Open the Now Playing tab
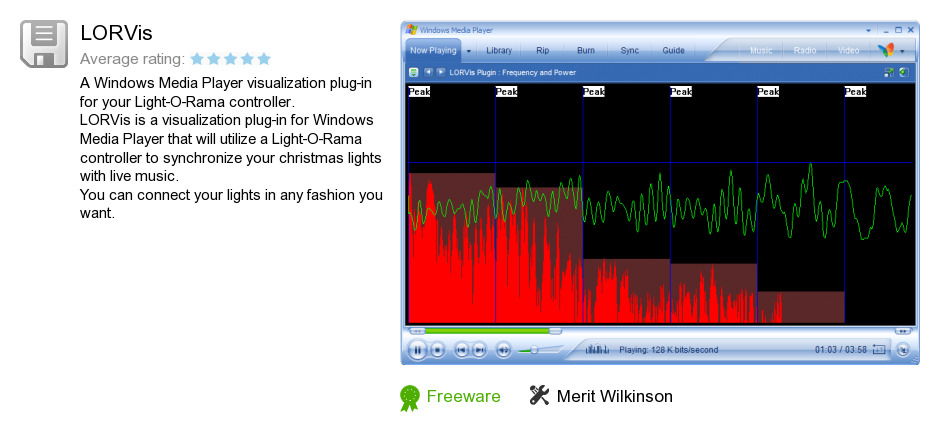 point(433,50)
